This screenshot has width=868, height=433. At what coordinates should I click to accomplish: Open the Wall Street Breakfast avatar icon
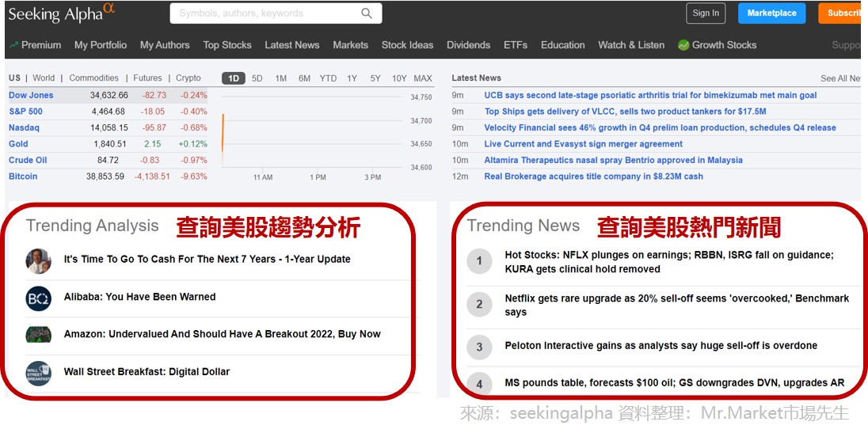click(x=38, y=374)
